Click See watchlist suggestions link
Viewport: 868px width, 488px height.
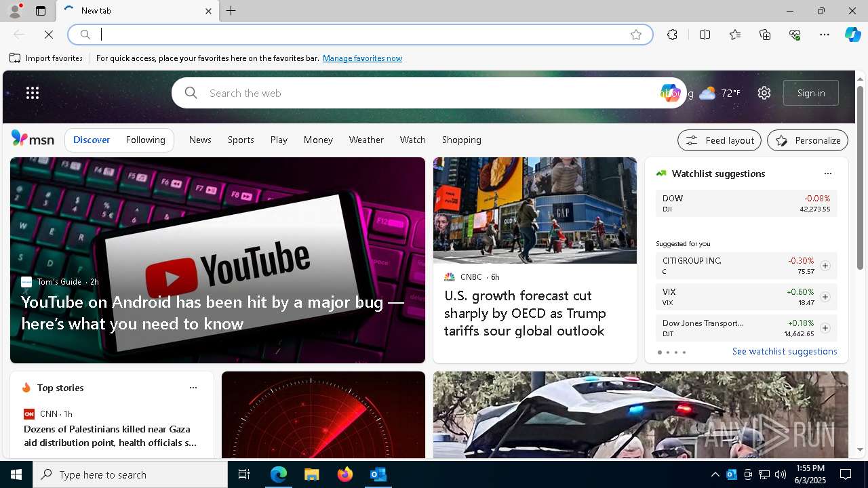click(x=785, y=351)
